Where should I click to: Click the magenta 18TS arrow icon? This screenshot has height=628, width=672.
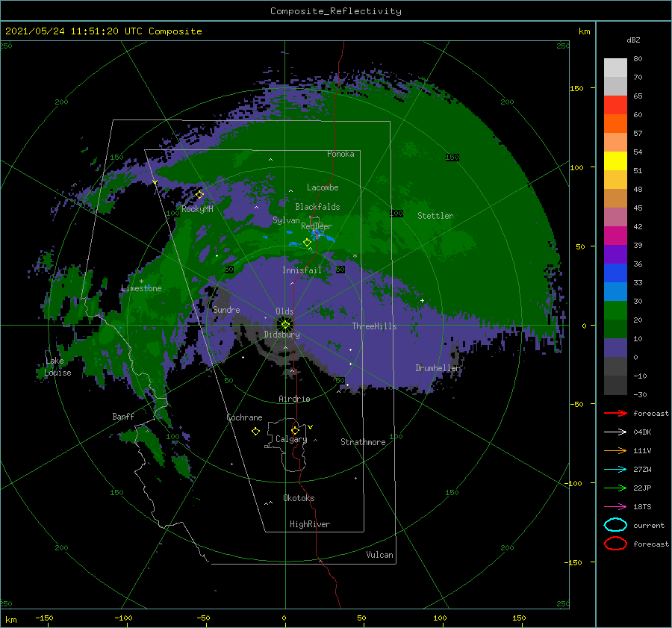click(615, 507)
